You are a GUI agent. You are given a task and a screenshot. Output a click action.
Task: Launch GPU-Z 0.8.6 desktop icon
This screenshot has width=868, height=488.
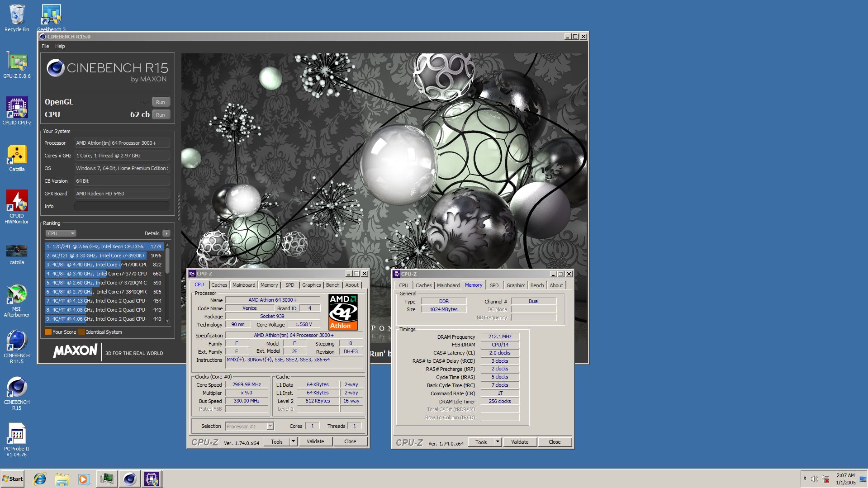tap(17, 65)
